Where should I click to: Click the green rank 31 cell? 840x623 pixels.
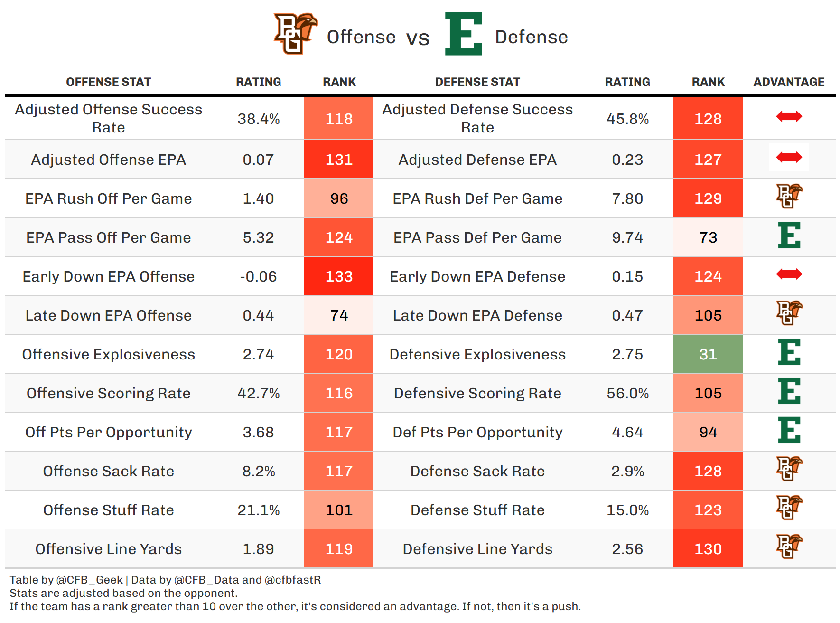click(708, 354)
